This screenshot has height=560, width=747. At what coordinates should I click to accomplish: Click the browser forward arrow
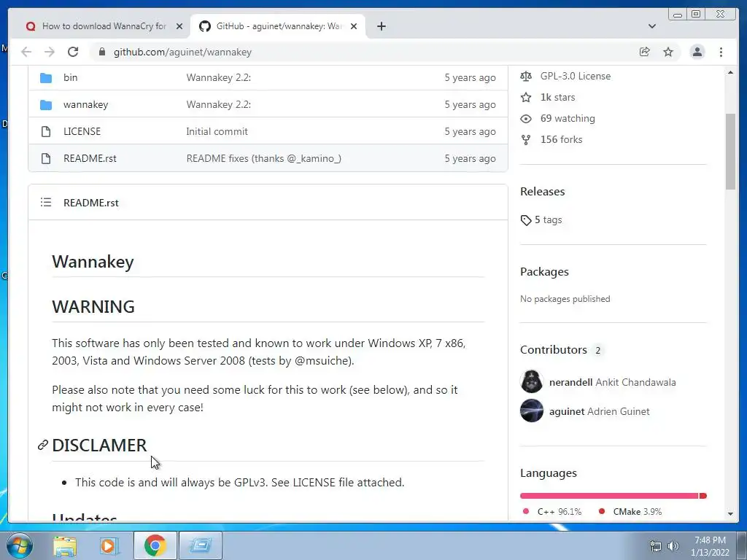50,52
